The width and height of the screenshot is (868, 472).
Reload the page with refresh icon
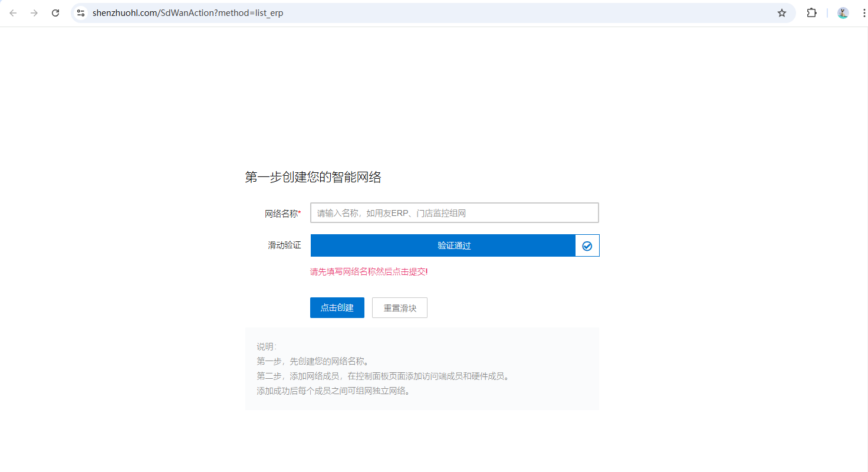55,13
